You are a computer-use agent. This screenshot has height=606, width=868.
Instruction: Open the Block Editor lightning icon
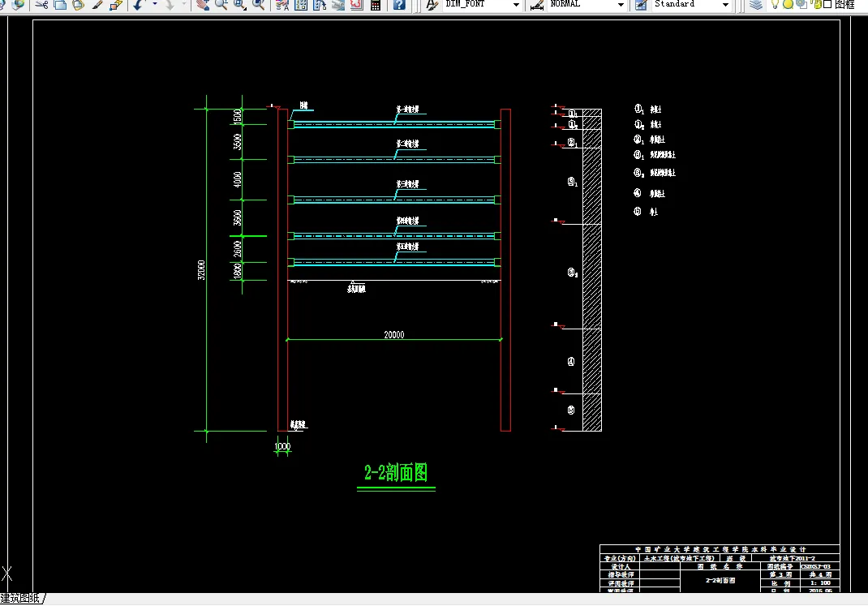116,4
